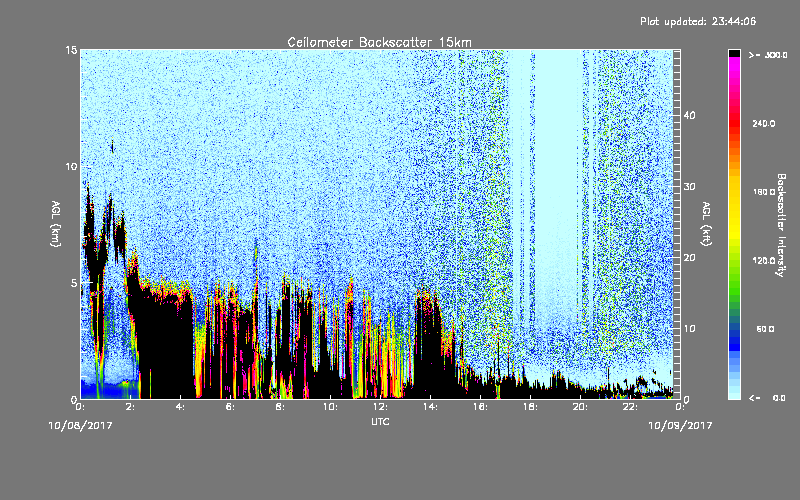Click the 'Plot updated: 23:44:06' timestamp
The image size is (800, 500).
pyautogui.click(x=698, y=21)
